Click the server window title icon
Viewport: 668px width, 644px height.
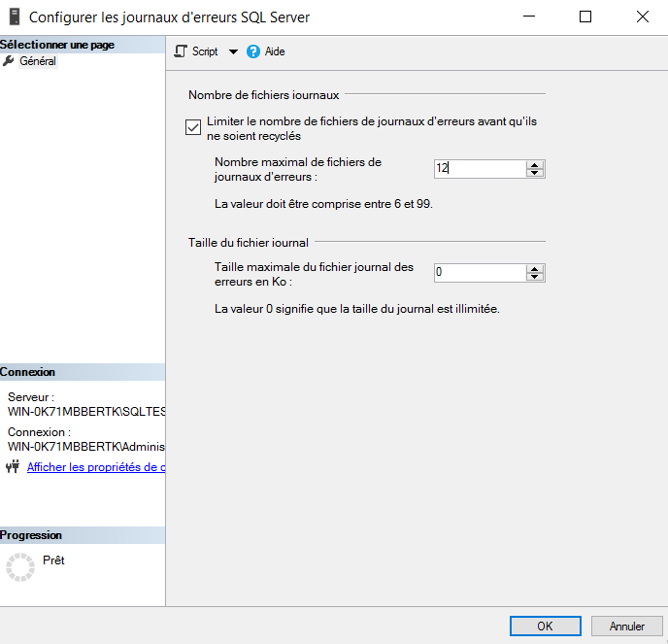coord(14,17)
